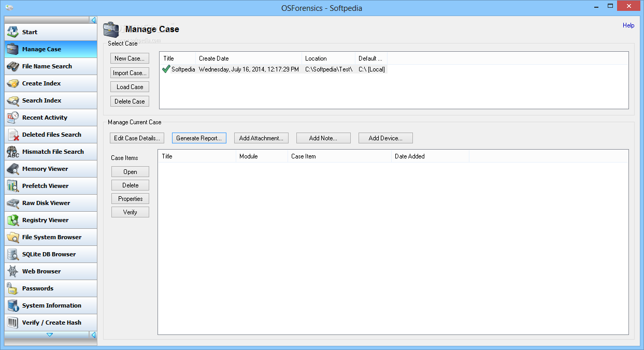Select the Softpedia case title cell
The height and width of the screenshot is (350, 644).
point(183,69)
